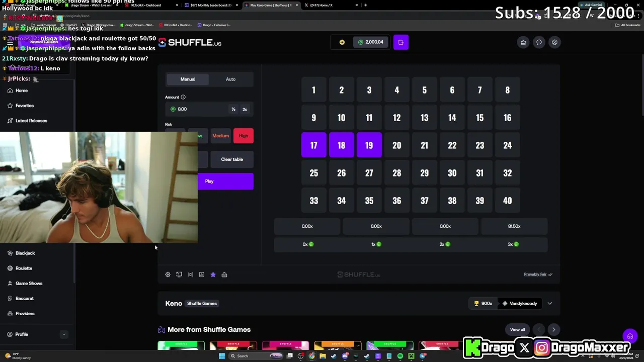This screenshot has height=362, width=644.
Task: Click the 3x hits indicator cell
Action: (514, 244)
